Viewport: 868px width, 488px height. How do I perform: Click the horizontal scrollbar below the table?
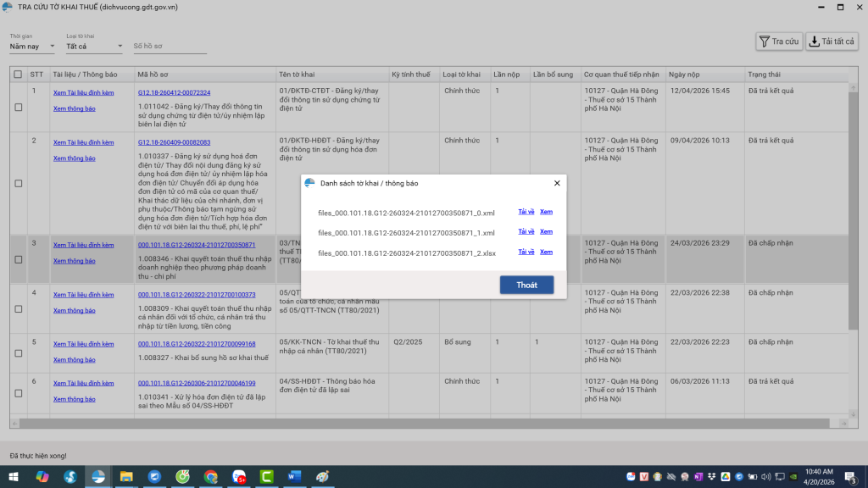424,423
